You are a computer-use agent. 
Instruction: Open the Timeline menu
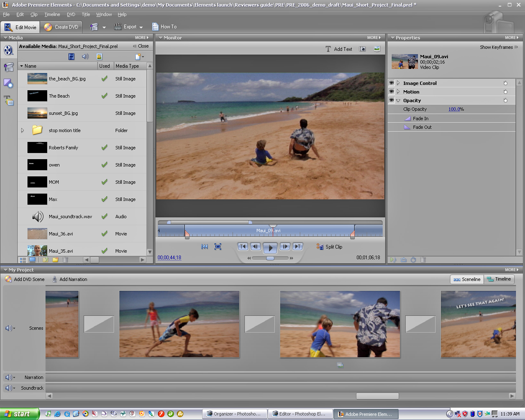coord(52,14)
